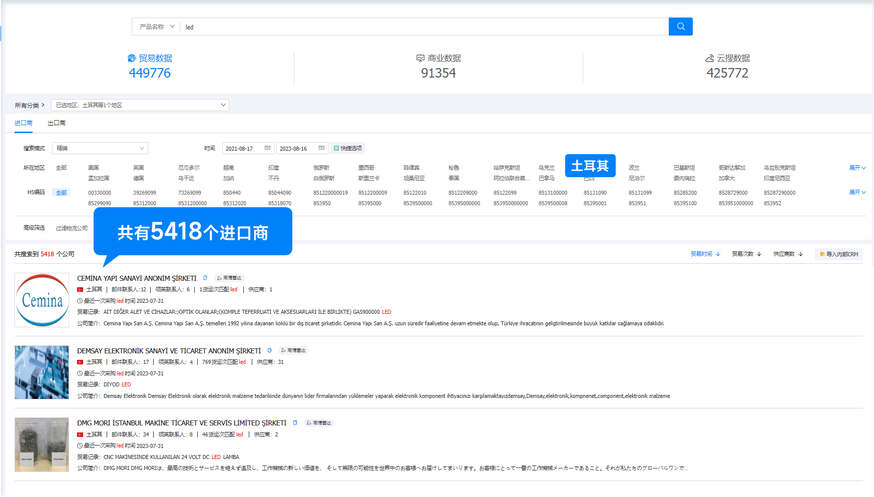874x497 pixels.
Task: Focus the search box containing 'led'
Action: pyautogui.click(x=424, y=27)
